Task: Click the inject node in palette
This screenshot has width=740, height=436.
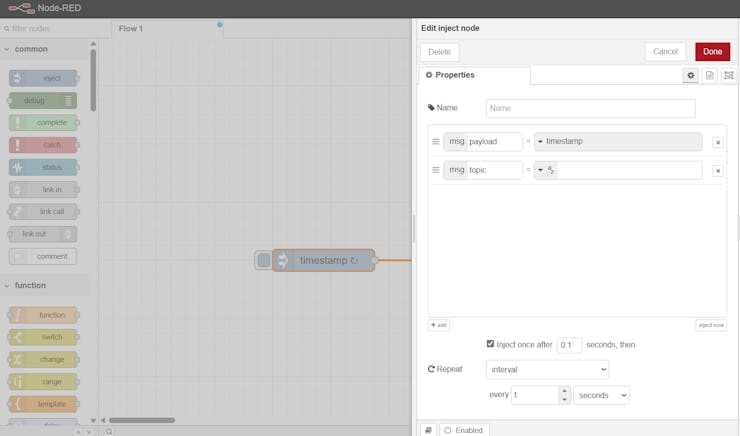Action: [43, 78]
